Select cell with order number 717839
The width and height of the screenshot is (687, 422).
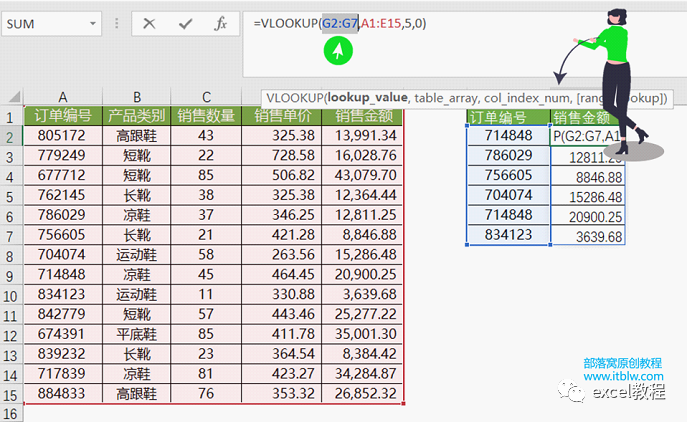coord(63,374)
